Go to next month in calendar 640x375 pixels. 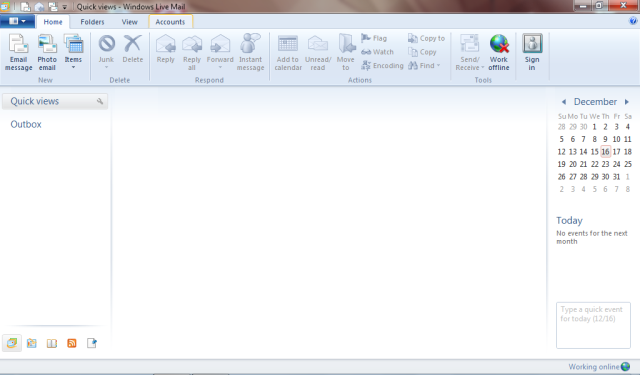pyautogui.click(x=627, y=102)
